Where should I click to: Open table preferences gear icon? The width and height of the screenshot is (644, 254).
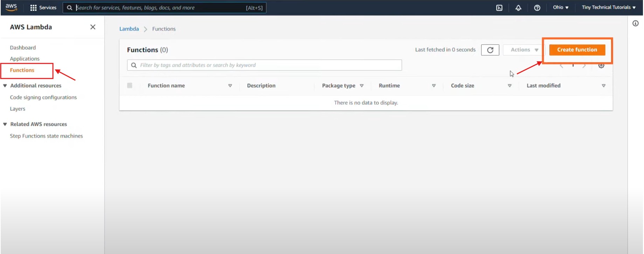601,66
